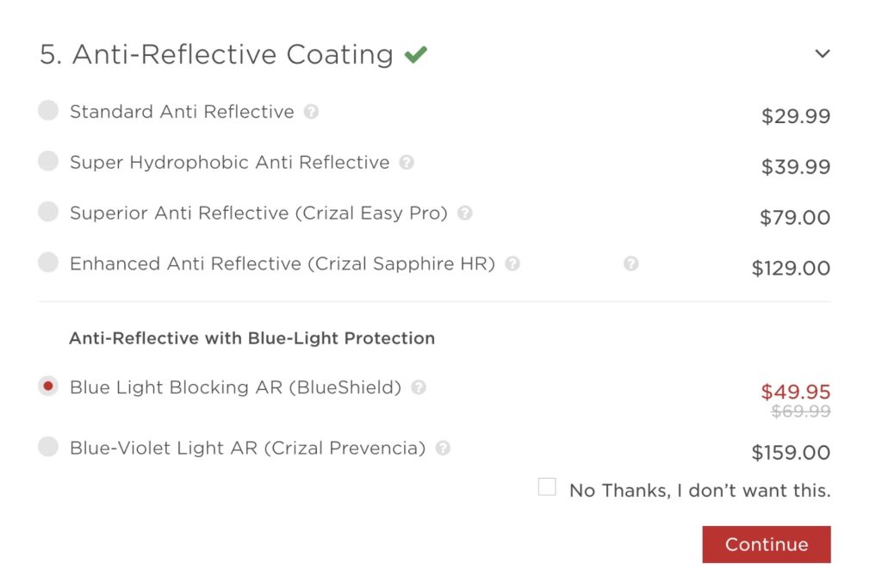Open the Blue Light Blocking AR (BlueShield) tooltip
Image resolution: width=882 pixels, height=588 pixels.
419,387
